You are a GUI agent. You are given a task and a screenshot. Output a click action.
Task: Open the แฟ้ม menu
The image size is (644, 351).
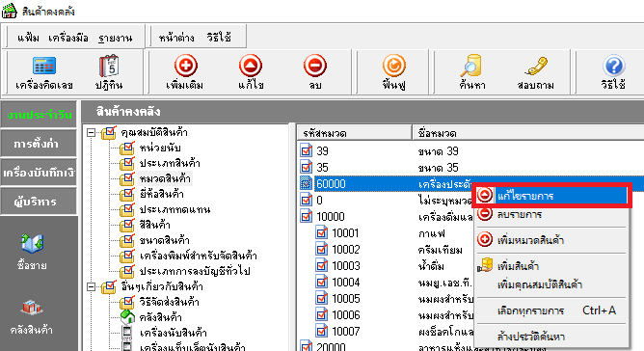[28, 38]
